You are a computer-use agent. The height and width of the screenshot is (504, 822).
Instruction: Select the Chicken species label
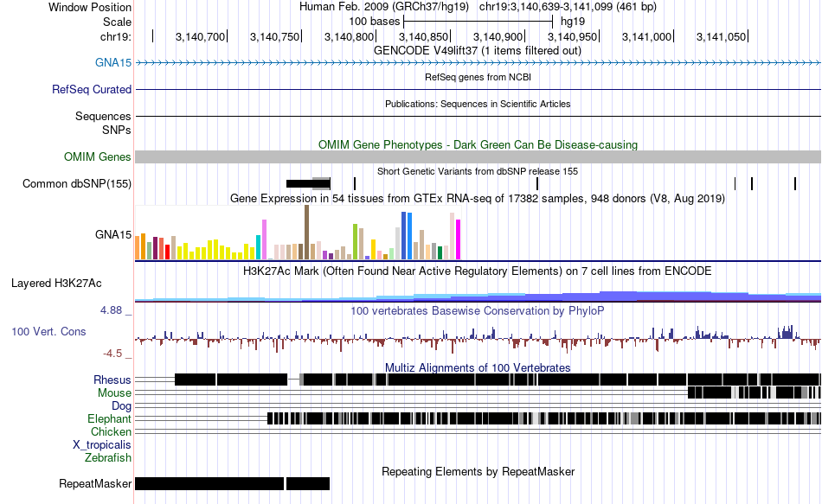click(111, 431)
